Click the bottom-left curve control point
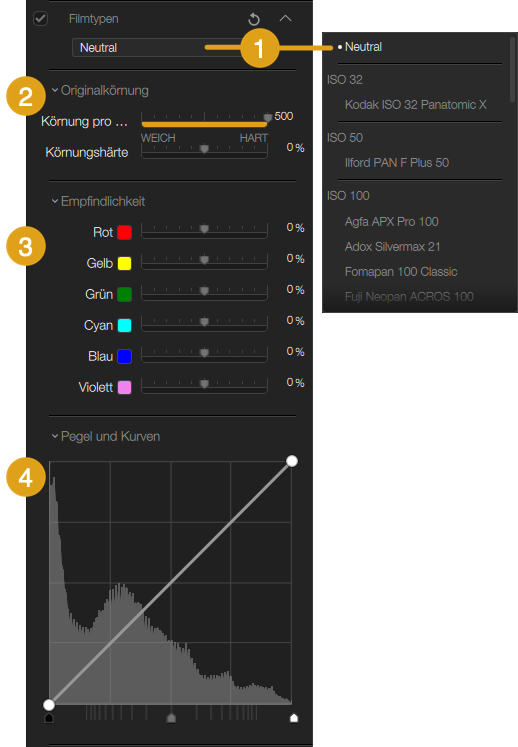Screen dimensions: 518x747 pos(49,705)
